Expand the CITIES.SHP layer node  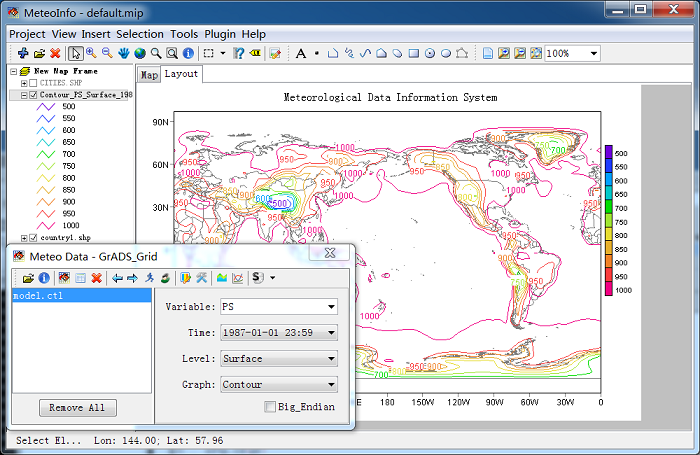[x=24, y=83]
